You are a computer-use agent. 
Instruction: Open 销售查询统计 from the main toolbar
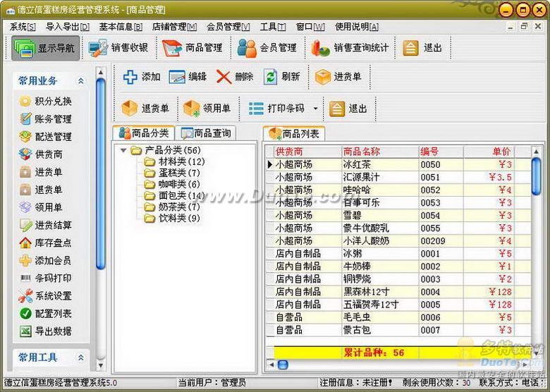point(350,48)
